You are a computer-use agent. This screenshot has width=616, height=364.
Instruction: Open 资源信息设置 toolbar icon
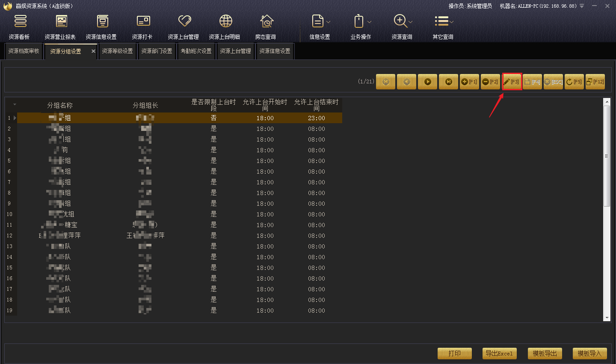[x=101, y=27]
